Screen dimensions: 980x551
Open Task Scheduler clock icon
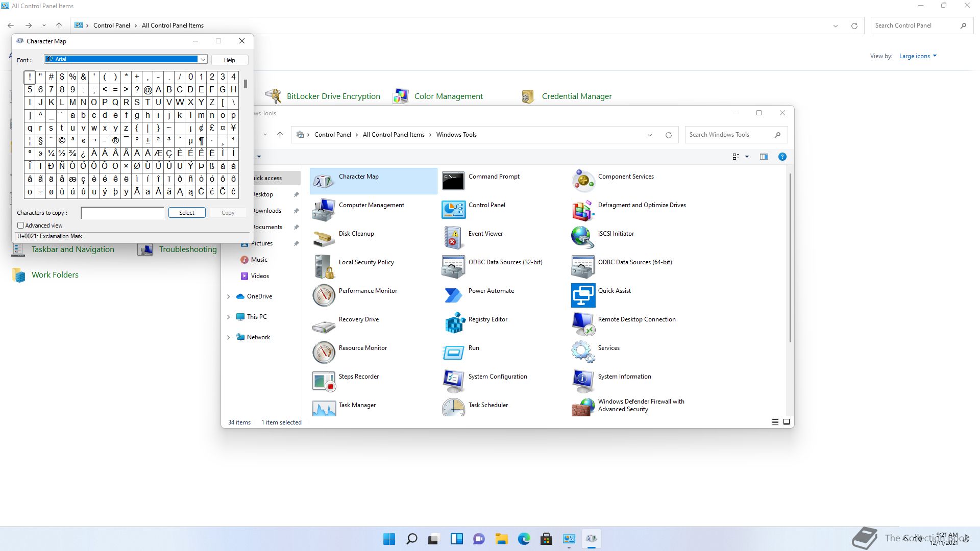tap(453, 407)
